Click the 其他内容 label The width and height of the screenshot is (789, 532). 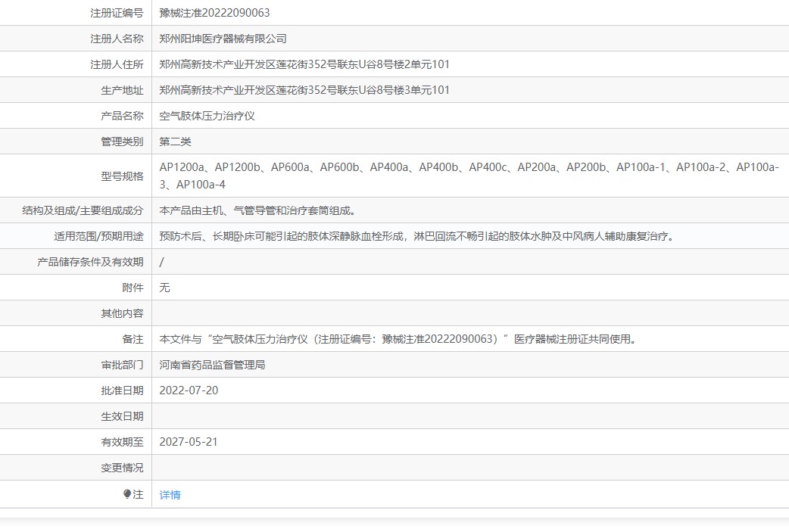[x=122, y=314]
